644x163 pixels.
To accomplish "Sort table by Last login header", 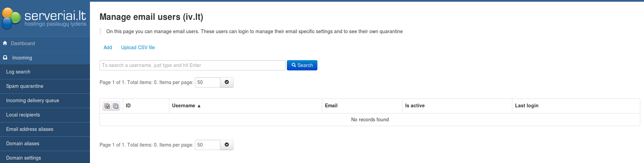I will [x=527, y=106].
